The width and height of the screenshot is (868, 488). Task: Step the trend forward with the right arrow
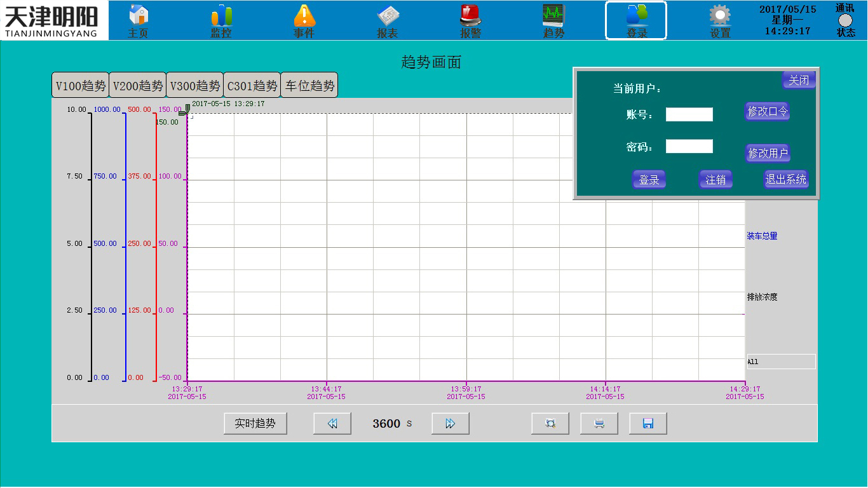point(450,423)
